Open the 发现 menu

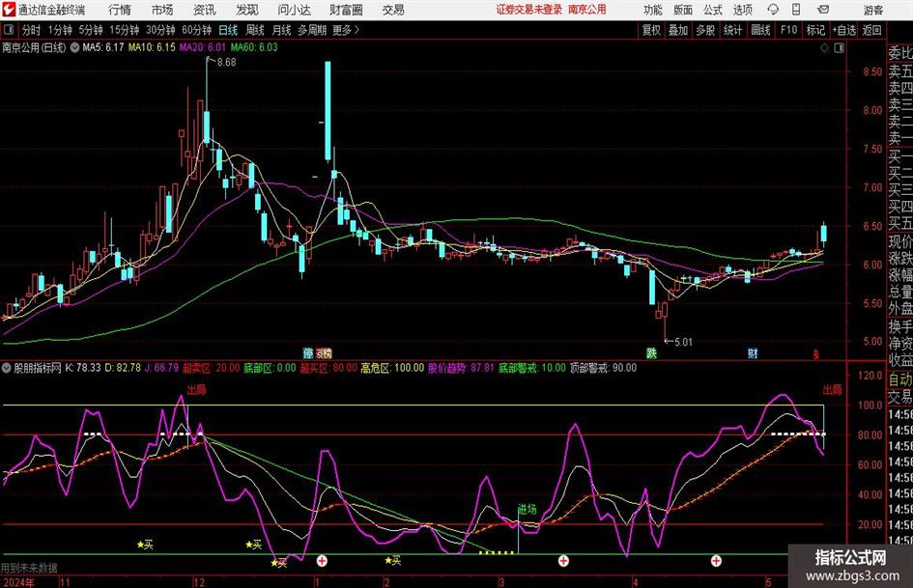point(247,10)
